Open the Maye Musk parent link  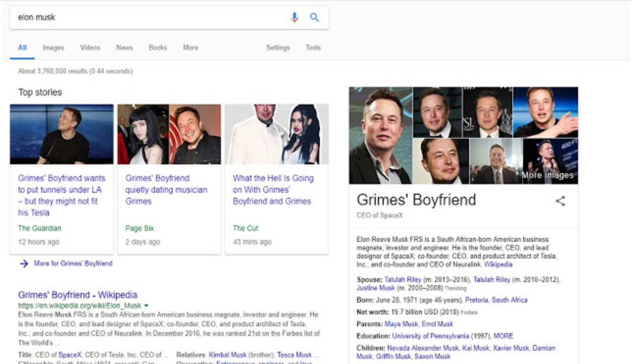pos(401,324)
